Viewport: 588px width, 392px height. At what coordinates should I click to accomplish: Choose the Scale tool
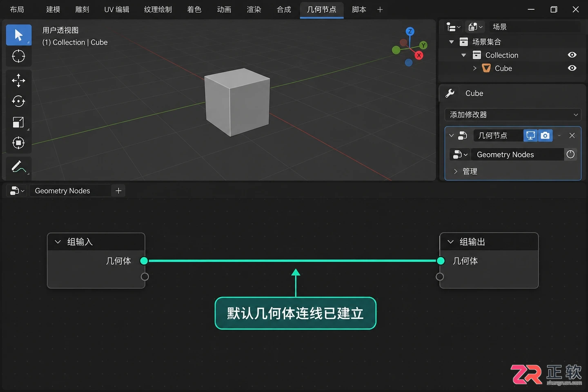tap(18, 122)
